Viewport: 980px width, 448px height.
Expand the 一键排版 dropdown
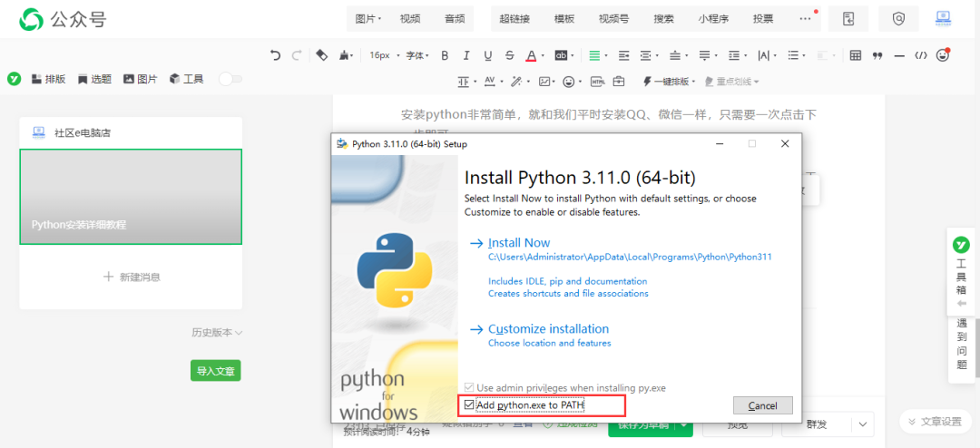pos(668,82)
